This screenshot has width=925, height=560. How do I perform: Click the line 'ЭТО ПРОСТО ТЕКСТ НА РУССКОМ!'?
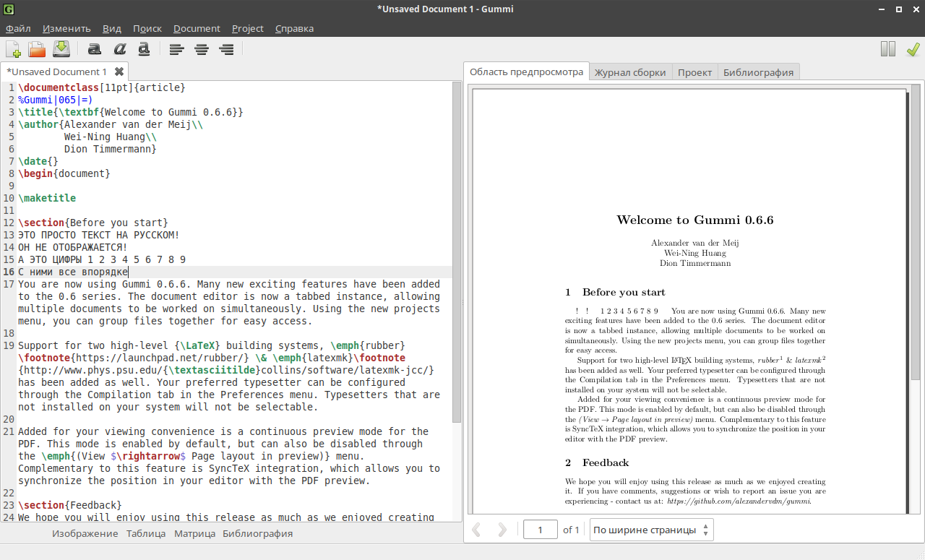[99, 235]
